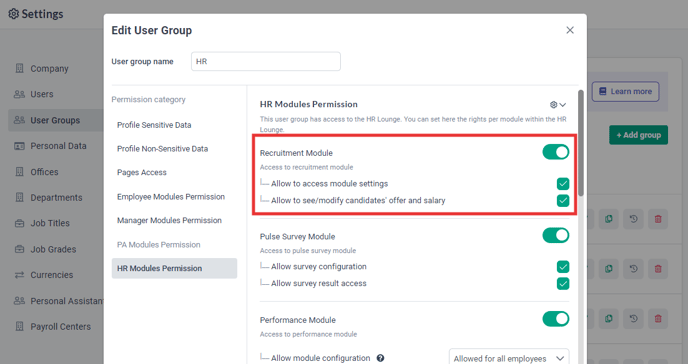Select Pages Access permission category
This screenshot has width=688, height=364.
142,172
